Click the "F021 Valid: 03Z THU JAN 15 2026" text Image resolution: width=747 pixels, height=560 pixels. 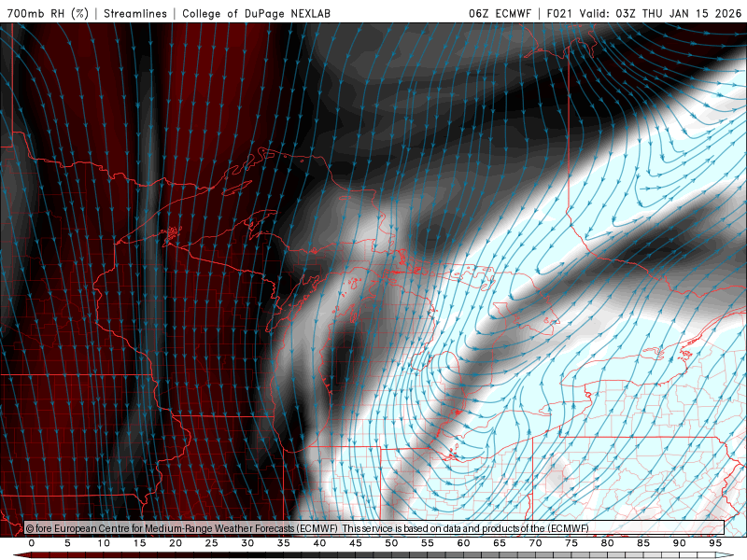644,13
